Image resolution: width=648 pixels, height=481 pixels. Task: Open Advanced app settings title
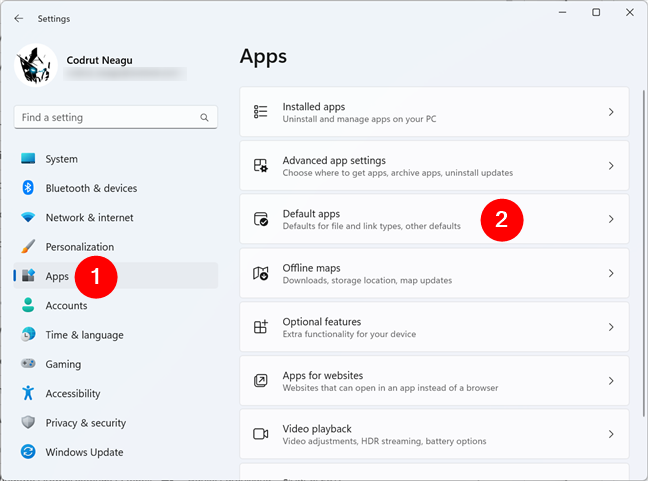click(x=334, y=160)
